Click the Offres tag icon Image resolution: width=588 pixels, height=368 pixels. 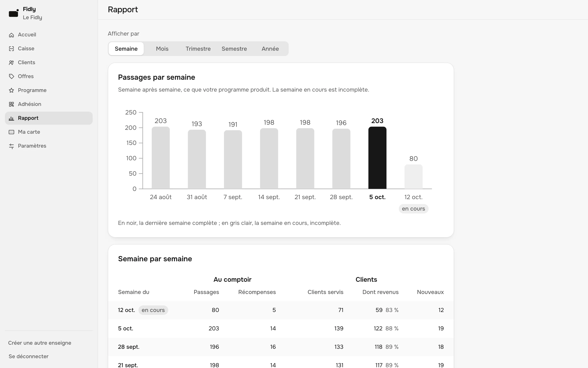click(x=11, y=77)
